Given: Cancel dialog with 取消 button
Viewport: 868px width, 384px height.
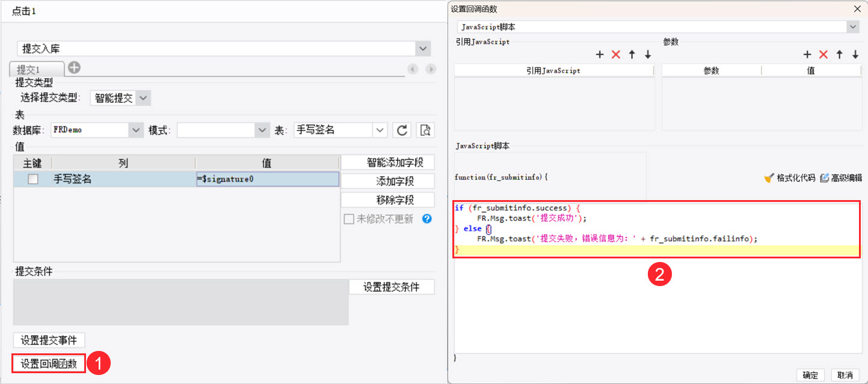Looking at the screenshot, I should (845, 375).
